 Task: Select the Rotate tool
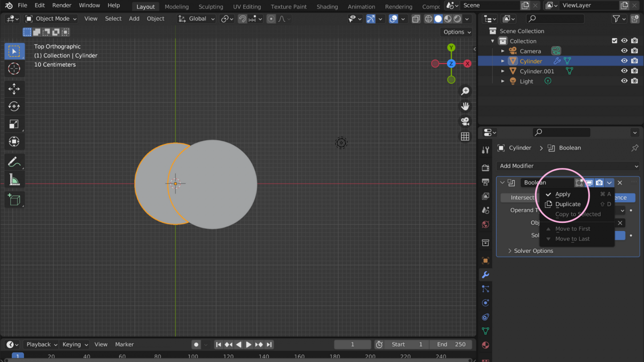pos(14,106)
